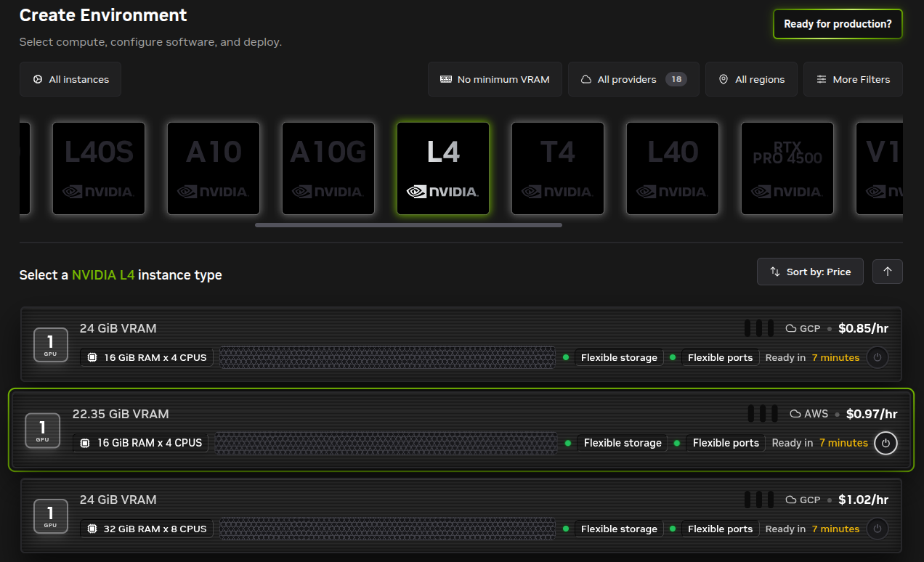Click the 32 GiB RAM x 8 CPUS chip
Viewport: 924px width, 562px height.
click(147, 529)
